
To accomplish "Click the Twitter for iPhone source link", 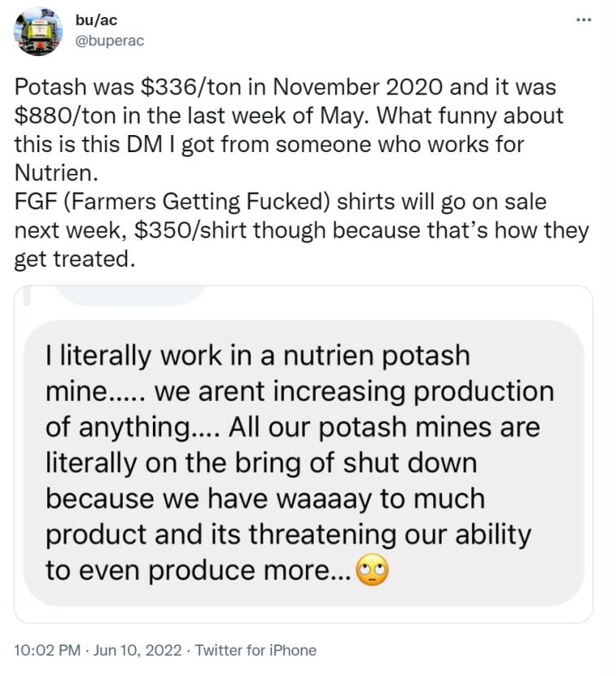I will 253,650.
